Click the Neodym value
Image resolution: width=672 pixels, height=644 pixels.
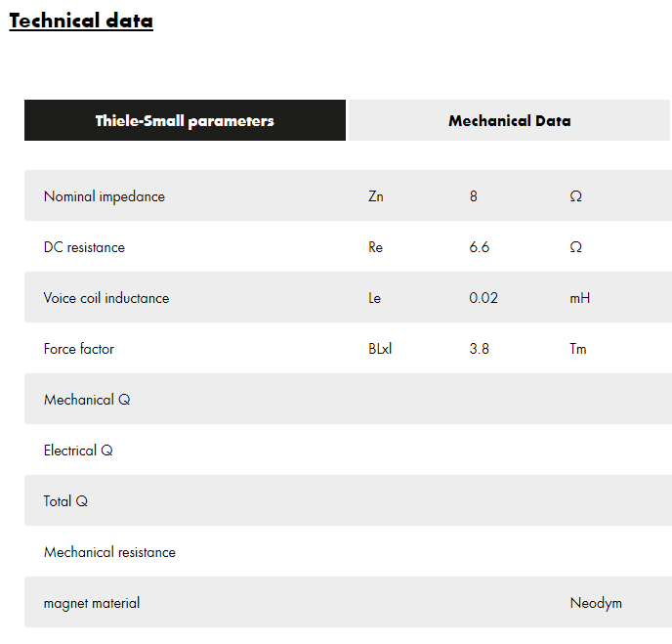596,603
